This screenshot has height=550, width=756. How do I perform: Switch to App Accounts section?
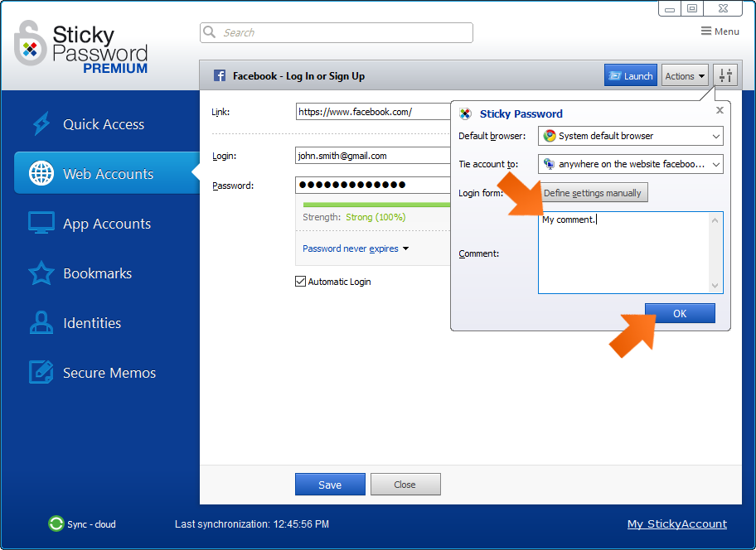tap(107, 224)
